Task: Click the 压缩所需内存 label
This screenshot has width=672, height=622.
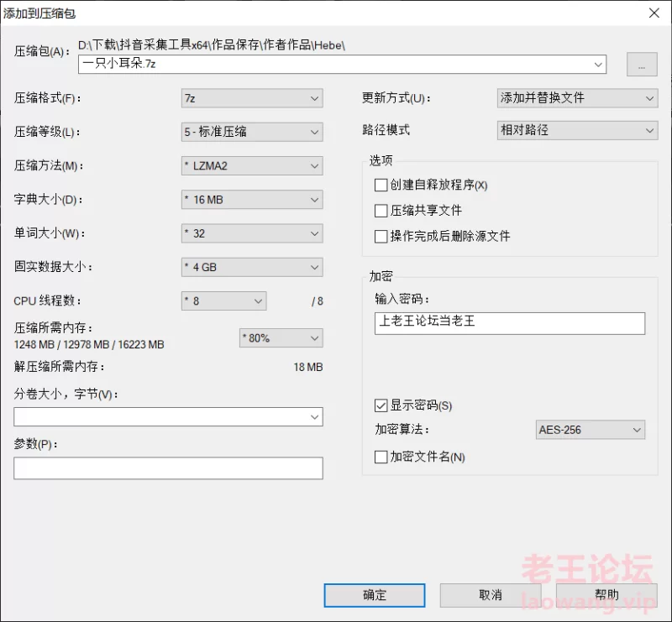Action: click(53, 328)
